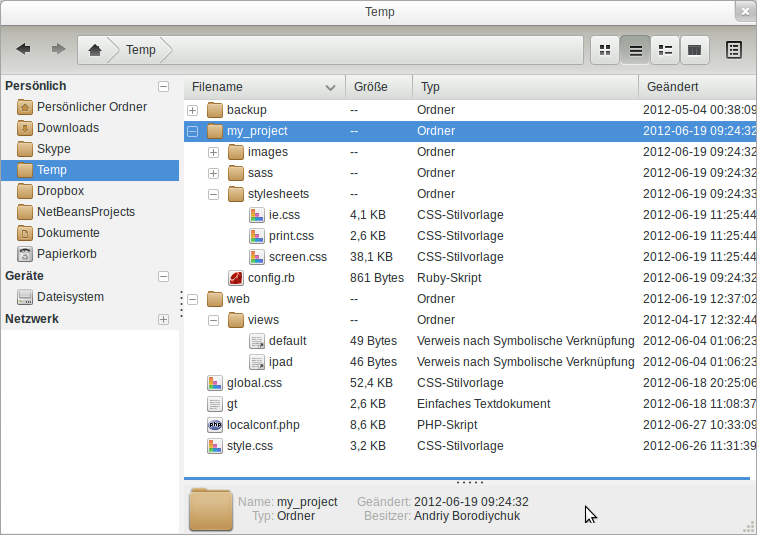Viewport: 757px width, 535px height.
Task: Switch to icon grid view
Action: [x=604, y=50]
